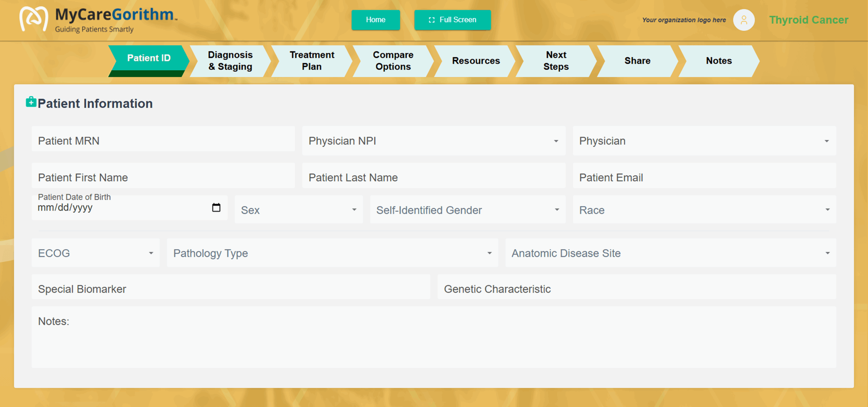This screenshot has width=868, height=407.
Task: Click the Patient Information medical kit icon
Action: (31, 102)
